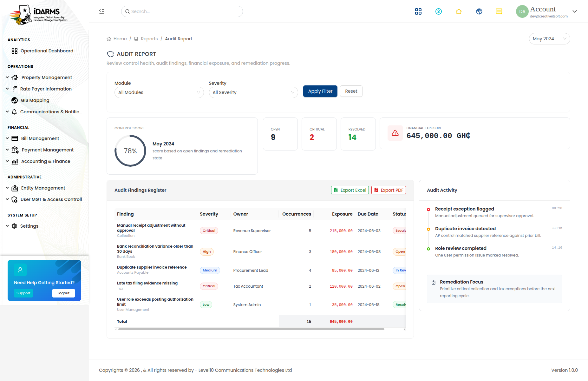The width and height of the screenshot is (588, 381).
Task: Click the Property Management house icon
Action: click(15, 77)
